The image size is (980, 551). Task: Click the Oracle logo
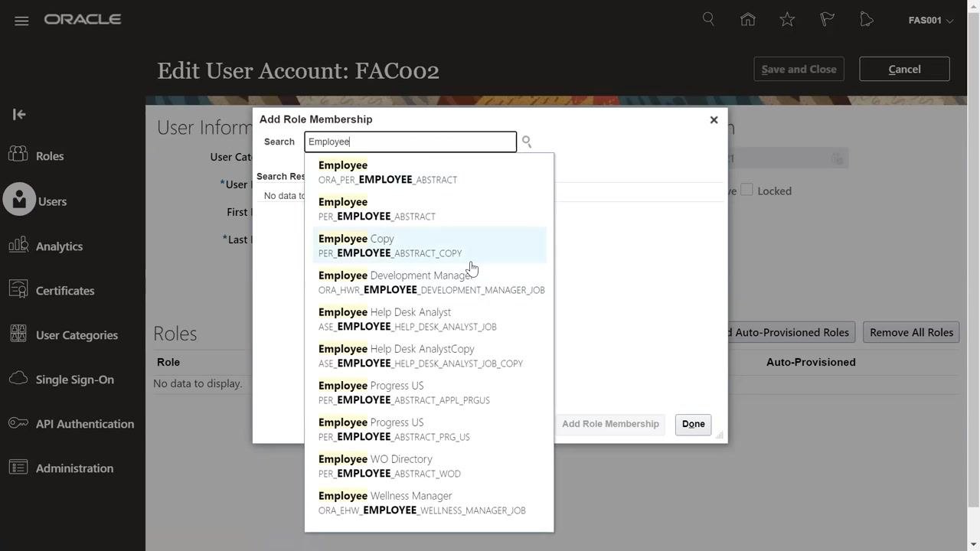[83, 20]
